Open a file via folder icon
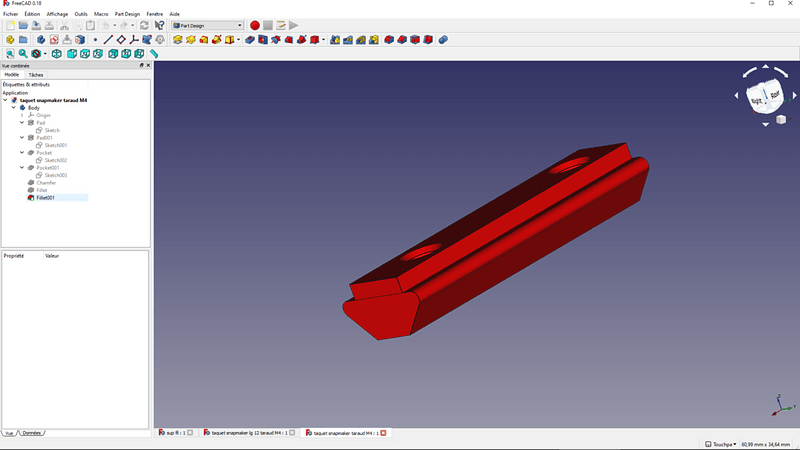Screen dimensions: 800x450 (x=23, y=26)
